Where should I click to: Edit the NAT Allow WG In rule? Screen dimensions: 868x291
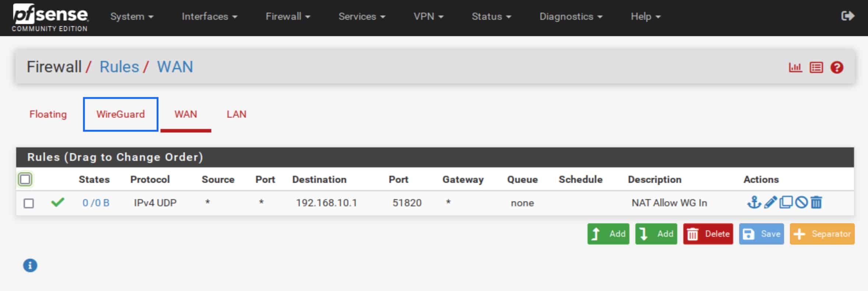click(770, 202)
